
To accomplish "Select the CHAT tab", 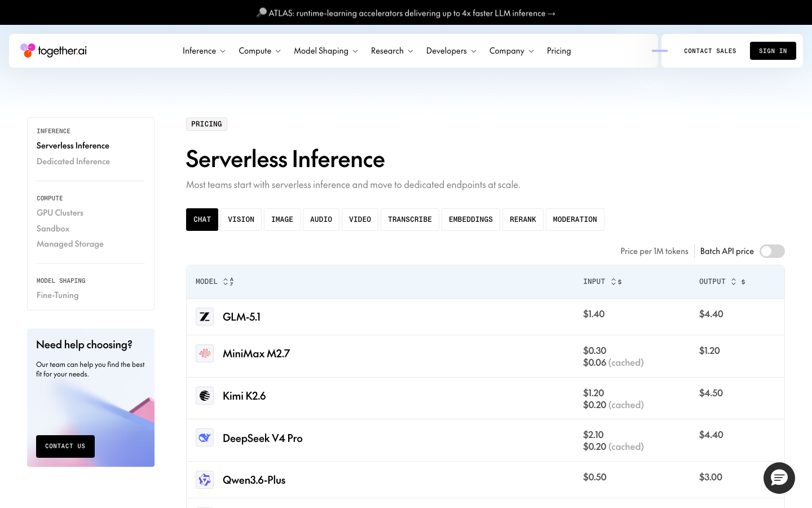I will [x=202, y=220].
